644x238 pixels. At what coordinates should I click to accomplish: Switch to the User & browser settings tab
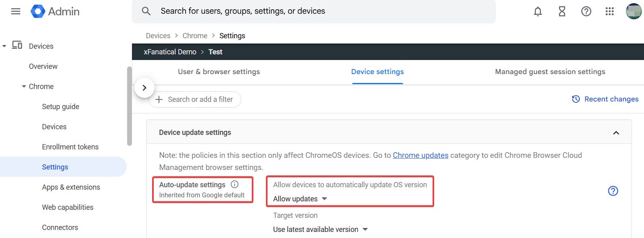[219, 71]
